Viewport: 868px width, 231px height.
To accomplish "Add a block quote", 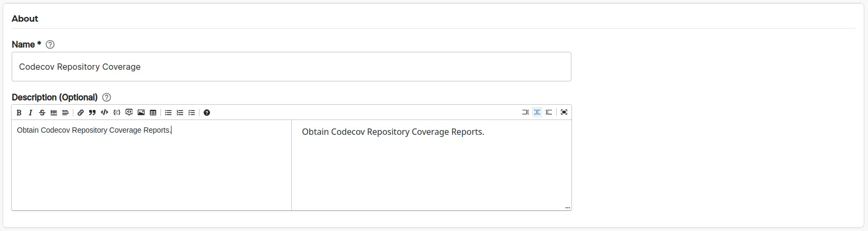I will (x=92, y=113).
